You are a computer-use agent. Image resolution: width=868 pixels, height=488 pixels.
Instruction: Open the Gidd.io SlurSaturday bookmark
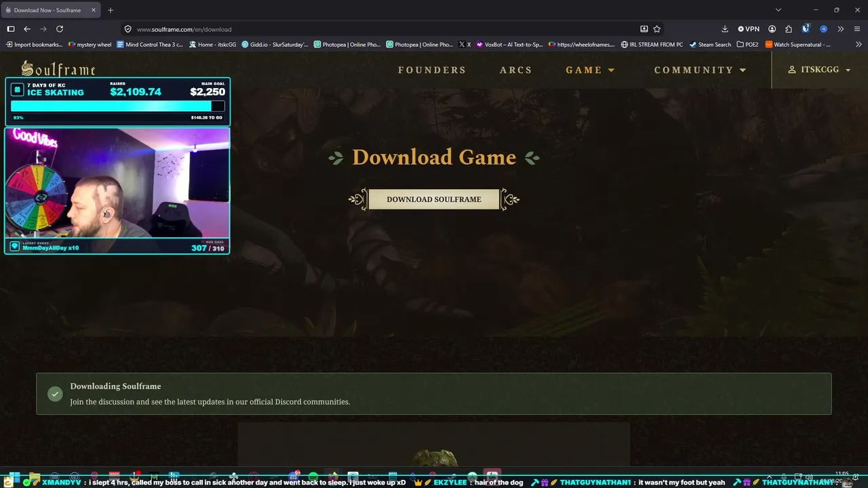point(275,45)
